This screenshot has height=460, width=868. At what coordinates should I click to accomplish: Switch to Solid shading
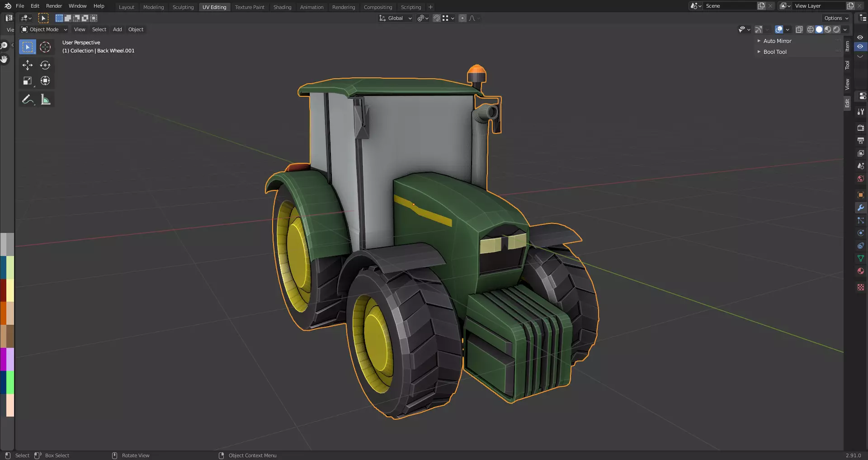coord(819,29)
